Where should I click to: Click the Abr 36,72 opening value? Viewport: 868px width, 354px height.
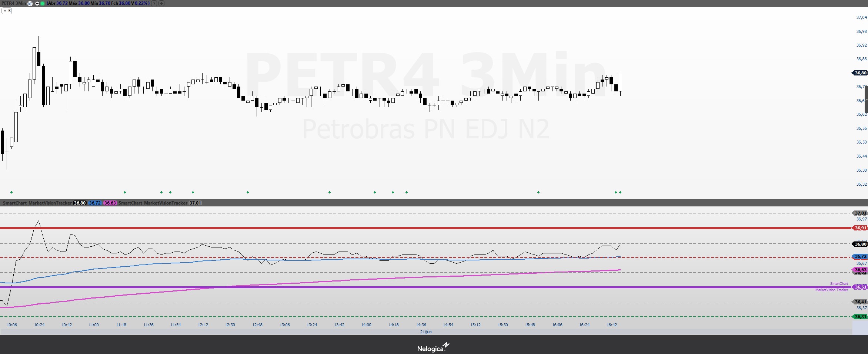click(x=57, y=3)
